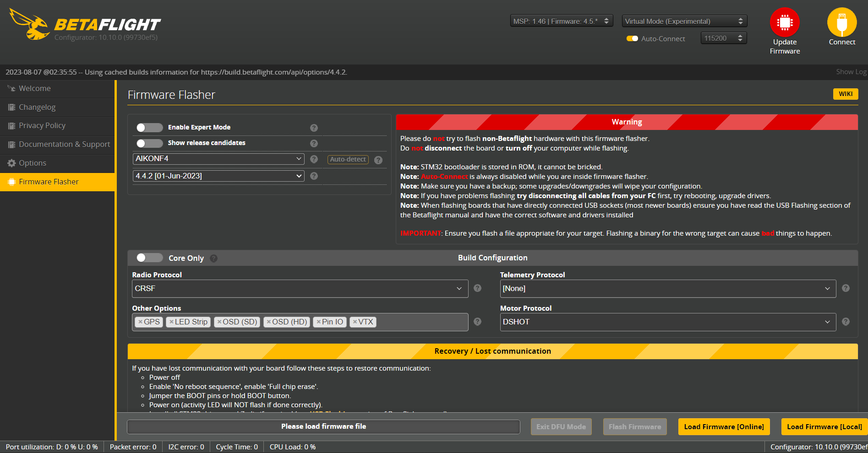The height and width of the screenshot is (453, 868).
Task: Open the DSHOT motor protocol dropdown
Action: coord(668,322)
